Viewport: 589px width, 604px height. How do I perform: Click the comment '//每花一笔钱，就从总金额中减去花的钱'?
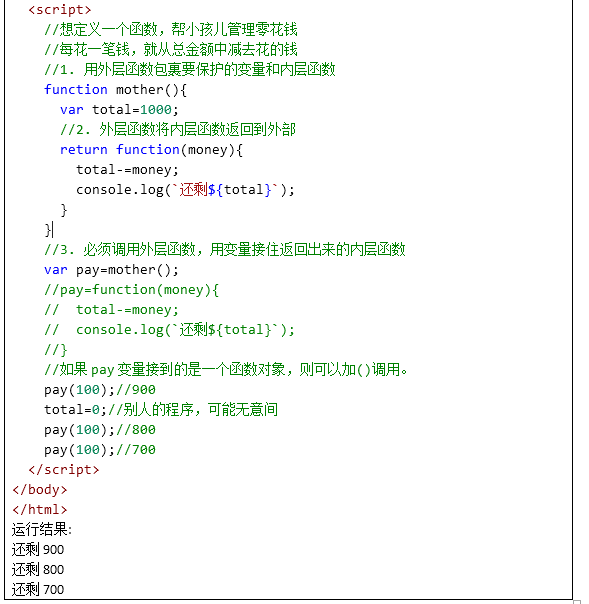[x=171, y=49]
